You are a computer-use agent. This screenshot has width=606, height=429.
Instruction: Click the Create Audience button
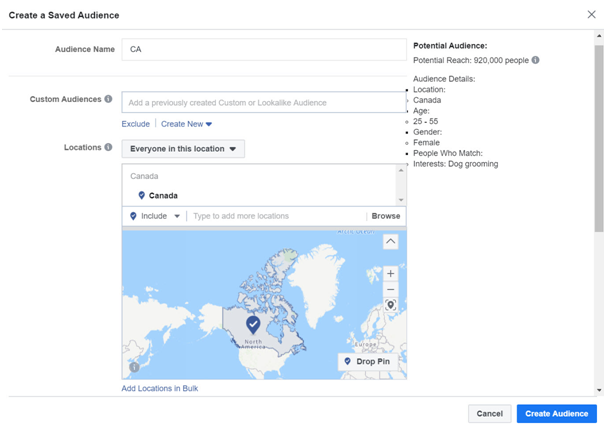557,414
